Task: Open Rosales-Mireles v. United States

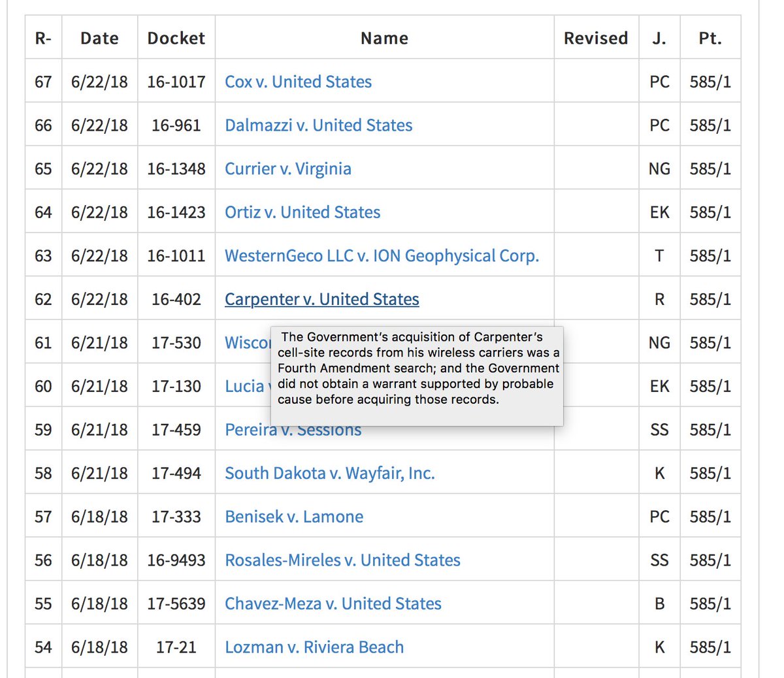Action: click(342, 560)
